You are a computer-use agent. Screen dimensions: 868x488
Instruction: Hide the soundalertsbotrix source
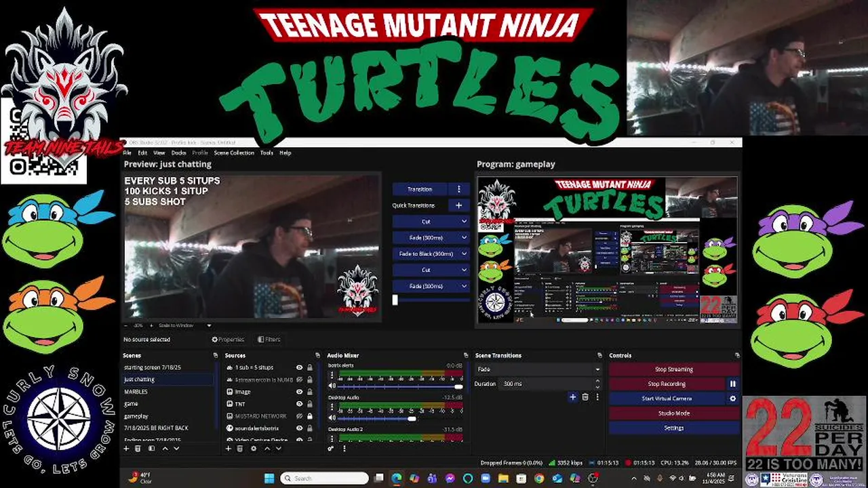[299, 428]
